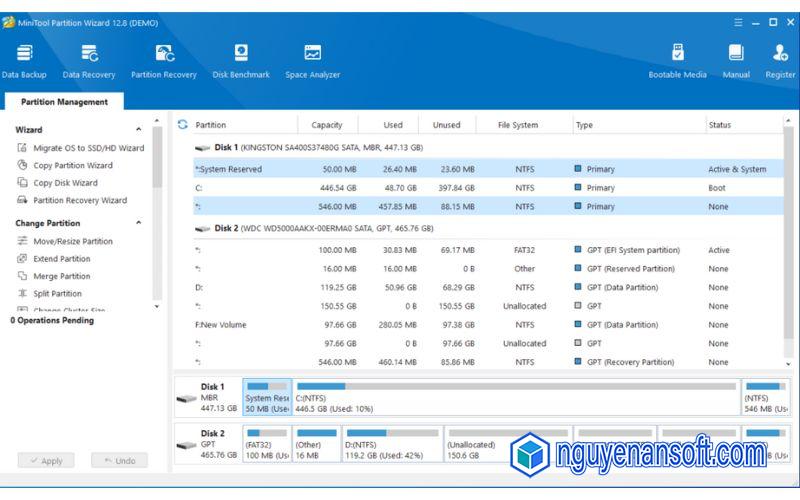The height and width of the screenshot is (500, 800).
Task: Select 546 MB NTFS block on Disk 1 map
Action: 765,397
